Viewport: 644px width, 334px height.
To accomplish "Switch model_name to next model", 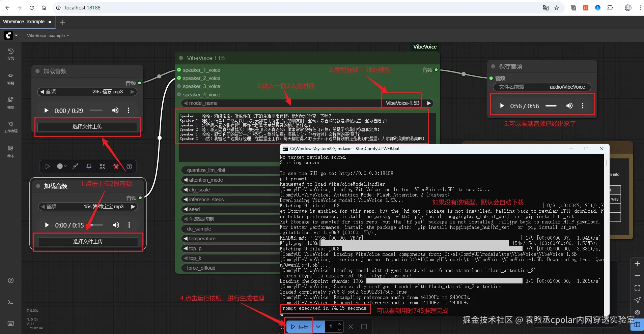I will 429,103.
